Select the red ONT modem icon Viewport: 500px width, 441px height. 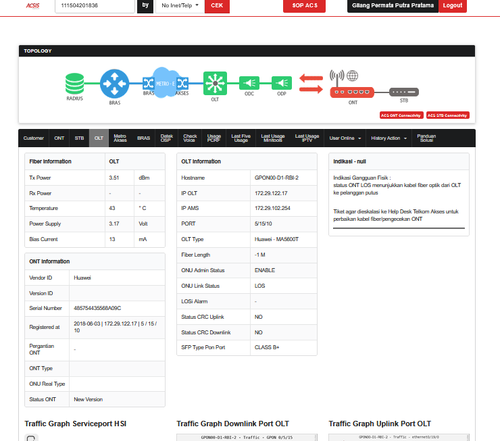coord(352,92)
